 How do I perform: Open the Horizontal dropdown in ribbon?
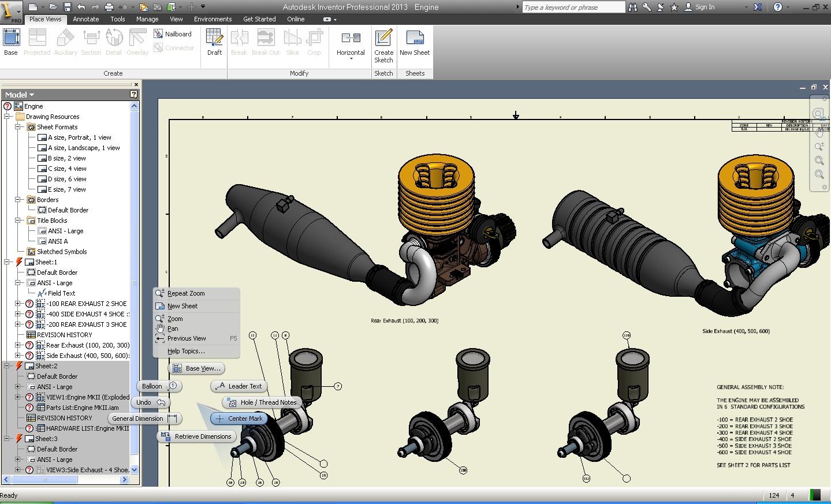351,58
